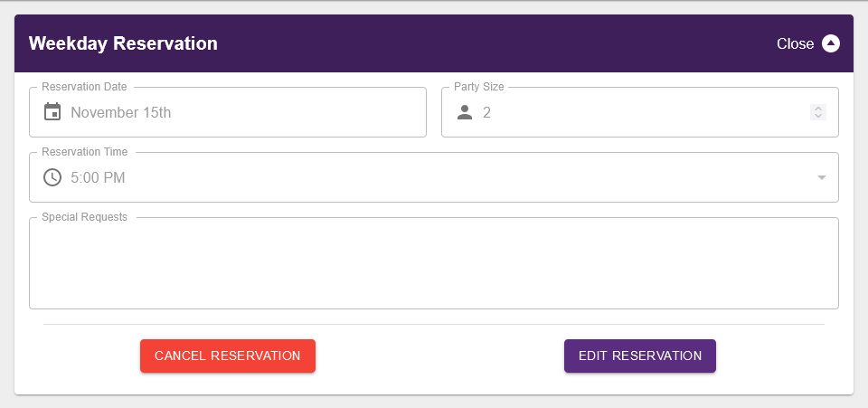Screen dimensions: 868x408
Task: Click the Party Size field label
Action: pyautogui.click(x=479, y=87)
